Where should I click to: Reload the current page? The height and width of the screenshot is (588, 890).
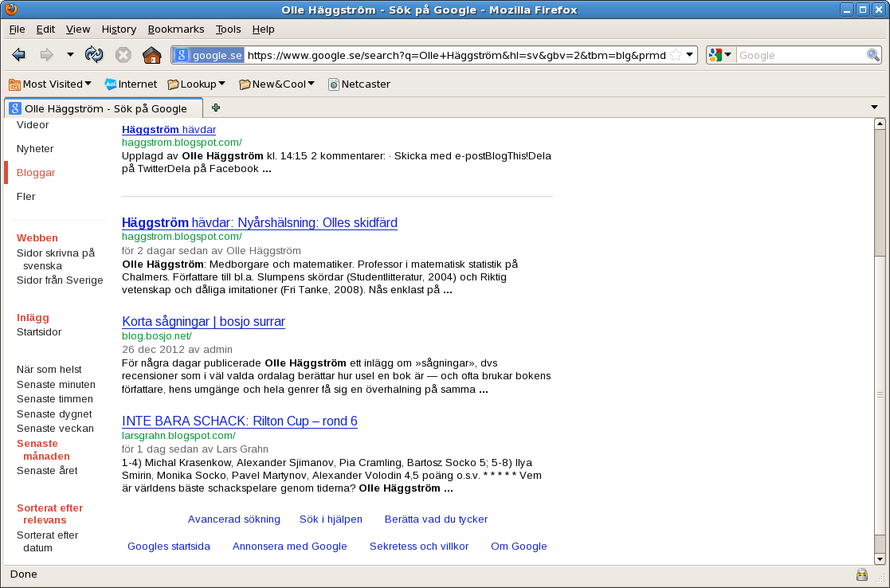(x=94, y=55)
